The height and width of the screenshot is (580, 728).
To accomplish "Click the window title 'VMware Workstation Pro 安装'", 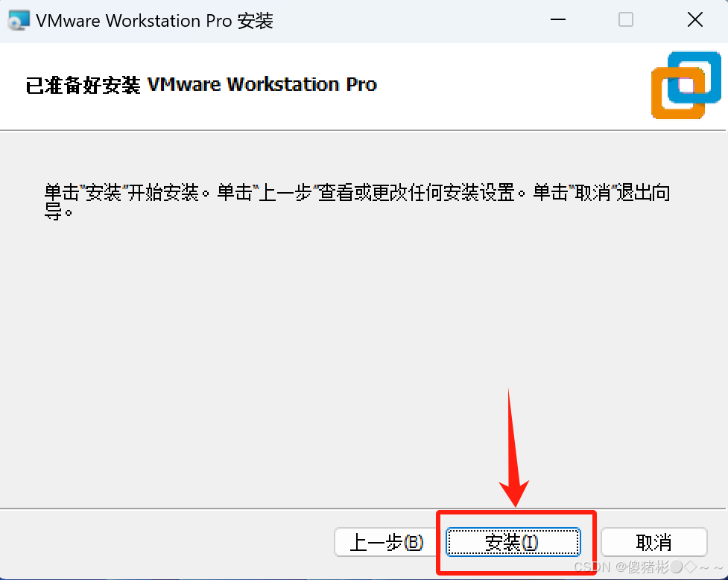I will [154, 21].
